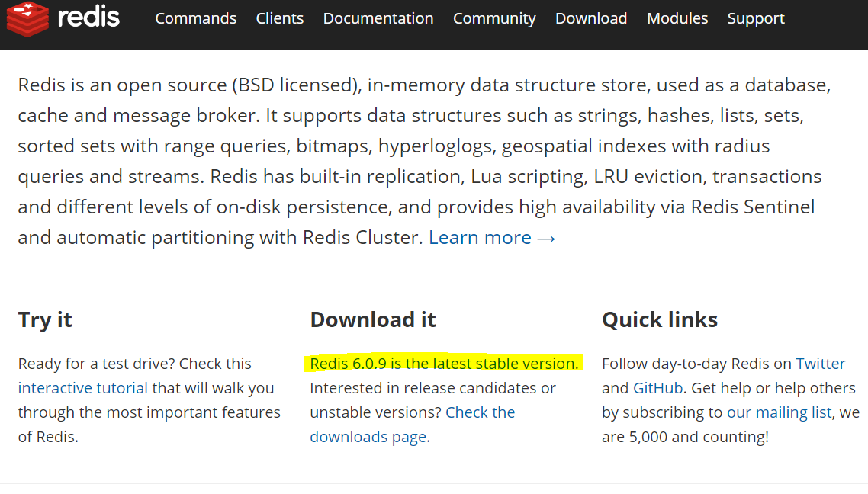Open the Clients navigation item
Viewport: 868px width, 494px height.
[x=279, y=18]
